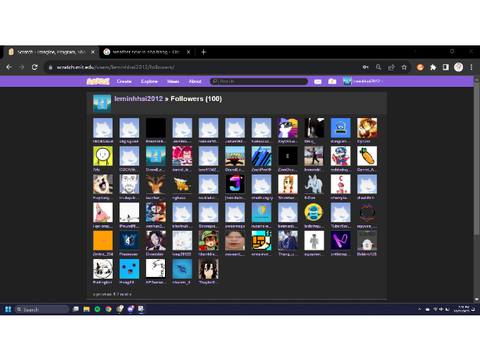This screenshot has height=360, width=480.
Task: Click the orange extension icon in toolbar
Action: [420, 67]
